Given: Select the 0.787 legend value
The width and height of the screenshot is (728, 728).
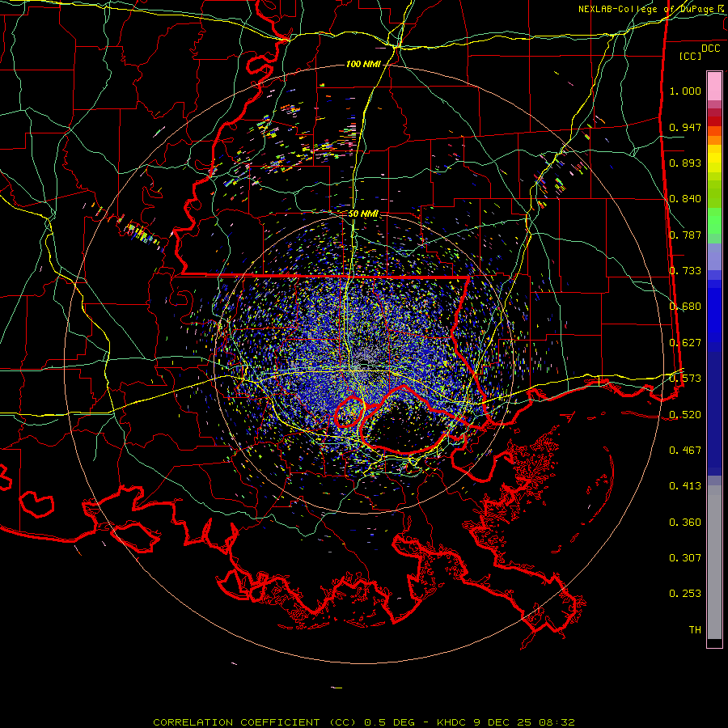Looking at the screenshot, I should click(685, 235).
